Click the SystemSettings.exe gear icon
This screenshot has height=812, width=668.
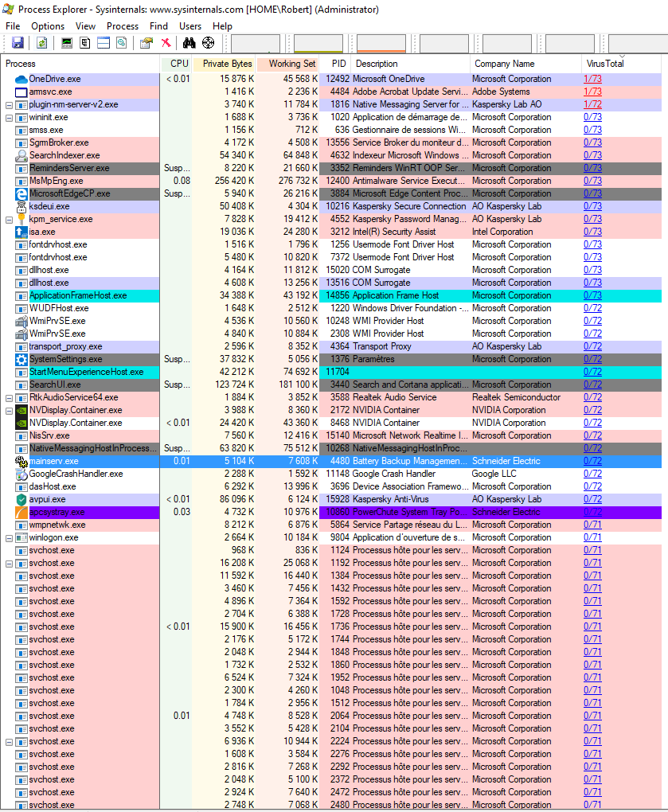[21, 359]
